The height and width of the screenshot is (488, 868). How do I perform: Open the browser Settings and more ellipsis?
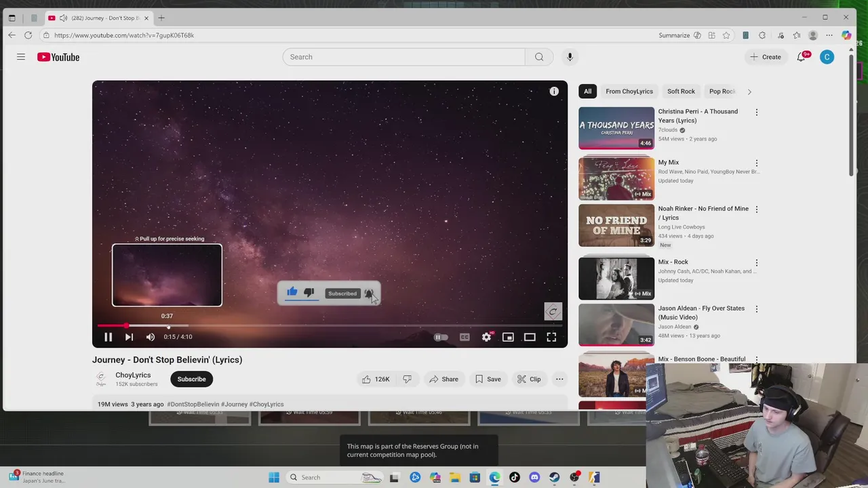829,35
